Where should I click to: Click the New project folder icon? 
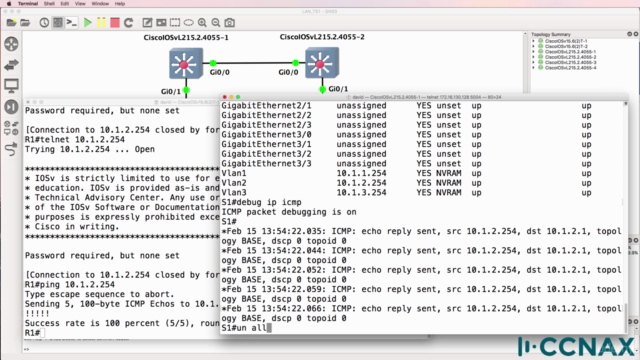click(11, 22)
